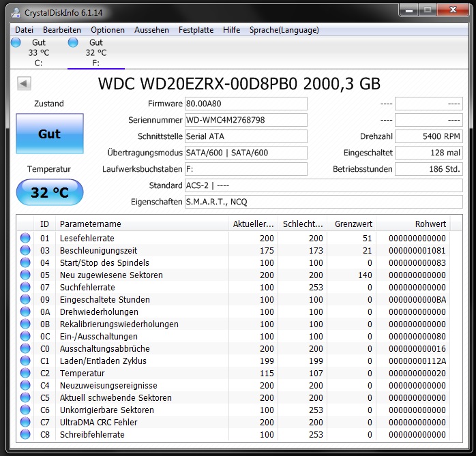Click the status orb for Ausschaltungsabbrüche

coord(25,348)
